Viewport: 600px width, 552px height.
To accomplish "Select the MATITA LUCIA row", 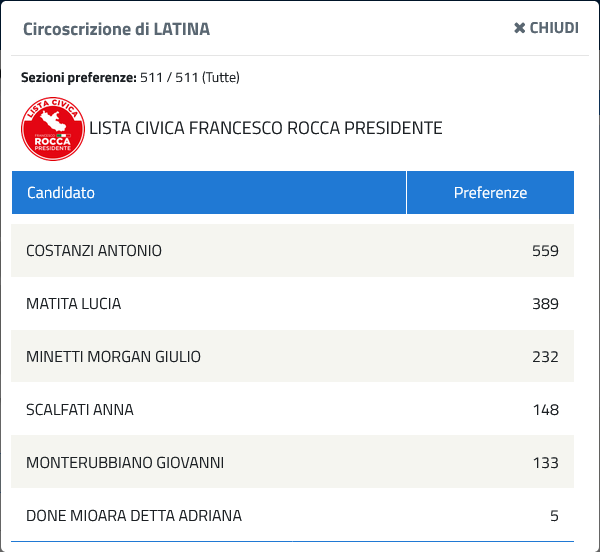I will coord(292,304).
